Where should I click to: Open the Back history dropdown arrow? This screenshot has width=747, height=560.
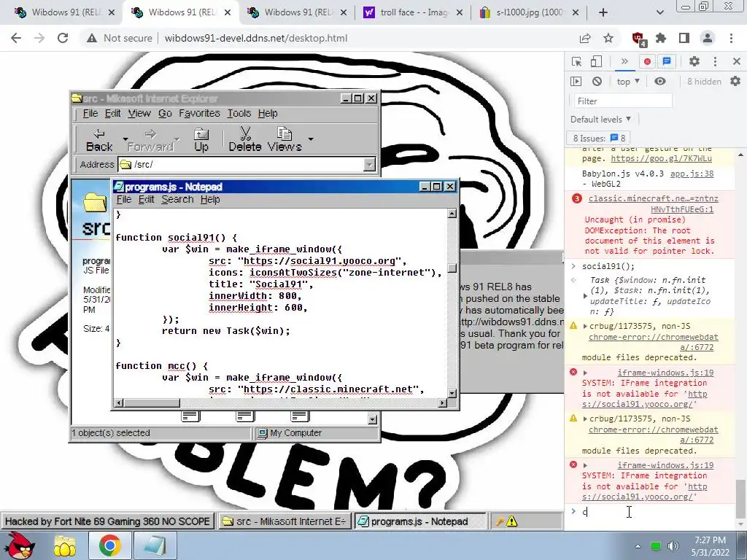[x=125, y=139]
